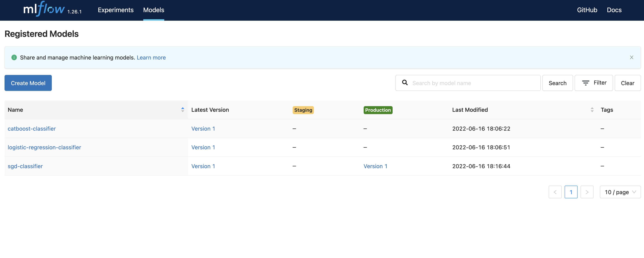
Task: Click the 1.26.1 version label
Action: [74, 12]
